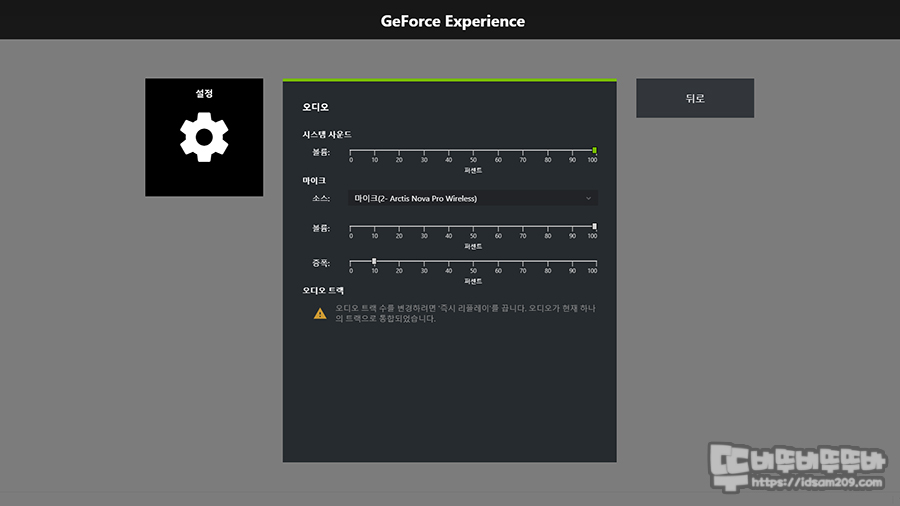Click the GeForce Experience title text
Image resolution: width=900 pixels, height=506 pixels.
coord(452,21)
